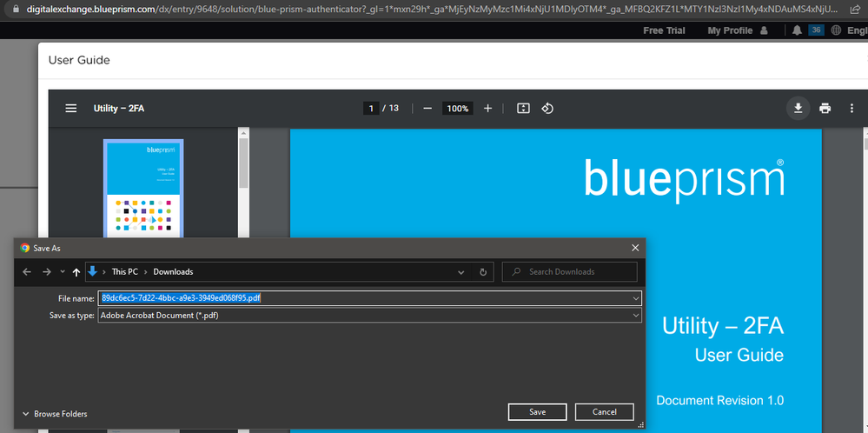Go forward in Save As dialog
This screenshot has width=868, height=433.
pos(47,272)
